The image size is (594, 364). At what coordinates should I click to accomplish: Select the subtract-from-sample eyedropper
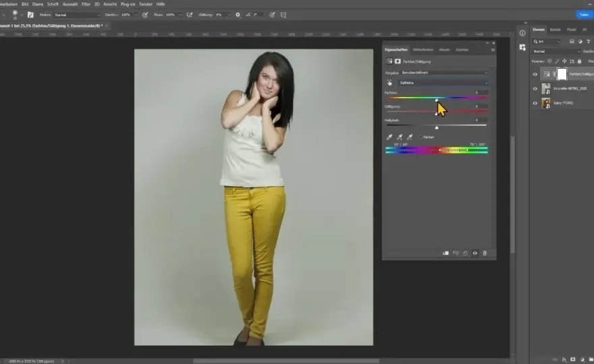tap(410, 137)
